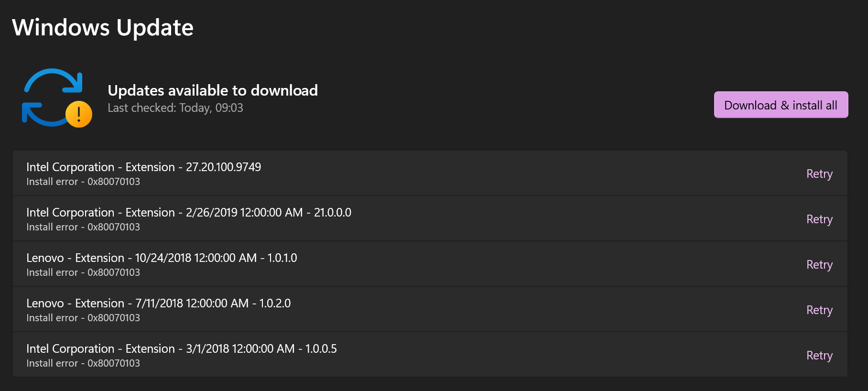Select Lenovo Extension 10/24/2018 entry title
This screenshot has width=868, height=391.
pyautogui.click(x=162, y=258)
